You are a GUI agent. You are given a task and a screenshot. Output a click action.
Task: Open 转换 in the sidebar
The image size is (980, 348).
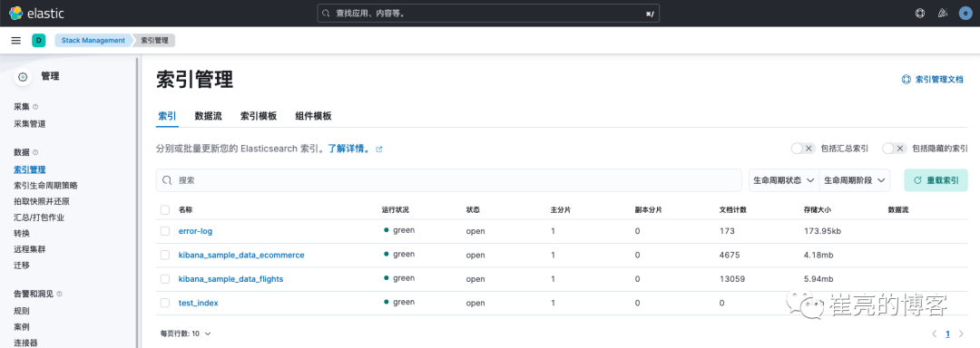click(x=21, y=233)
